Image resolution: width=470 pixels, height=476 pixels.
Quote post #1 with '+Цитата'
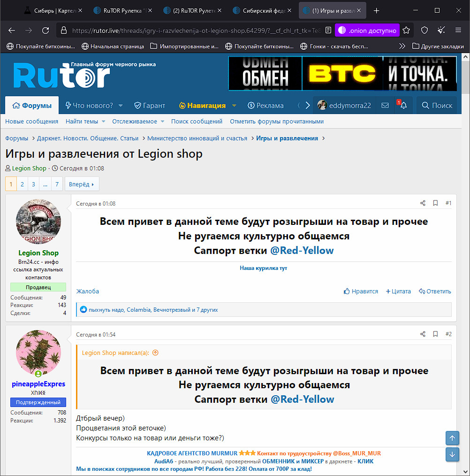point(398,292)
